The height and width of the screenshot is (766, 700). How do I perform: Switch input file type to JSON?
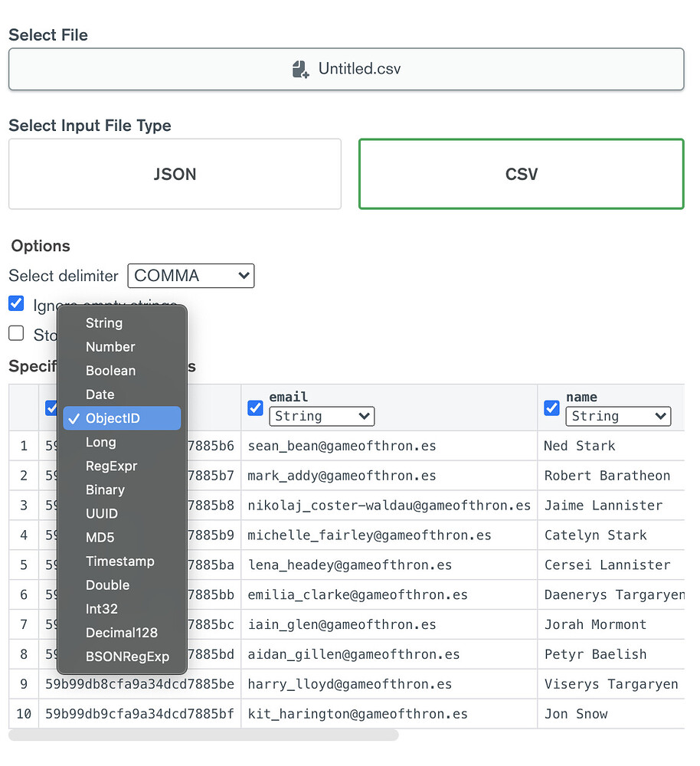point(175,174)
